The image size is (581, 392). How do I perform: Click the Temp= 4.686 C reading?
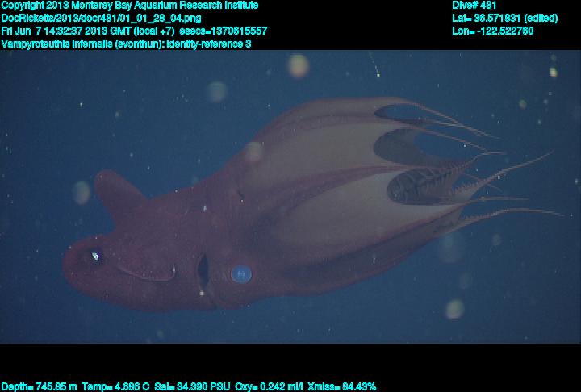(x=115, y=386)
